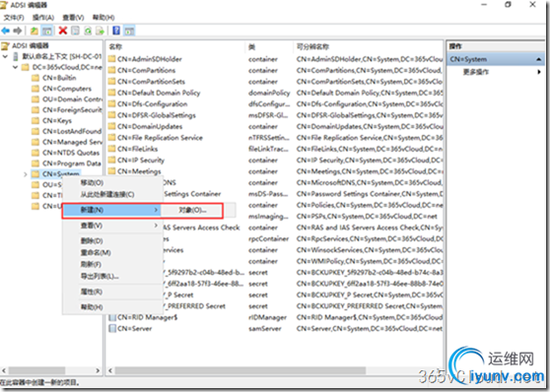The height and width of the screenshot is (392, 550).
Task: Select the CN=DFSR-GlobalSettings list row
Action: coord(275,115)
